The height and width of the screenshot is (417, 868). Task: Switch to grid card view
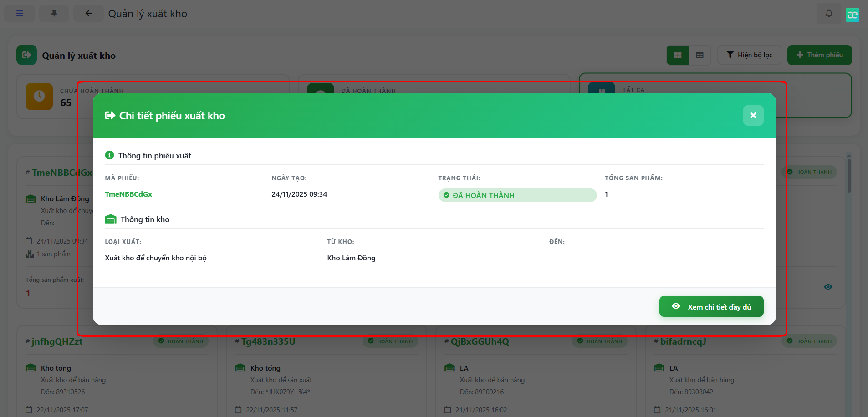[678, 55]
